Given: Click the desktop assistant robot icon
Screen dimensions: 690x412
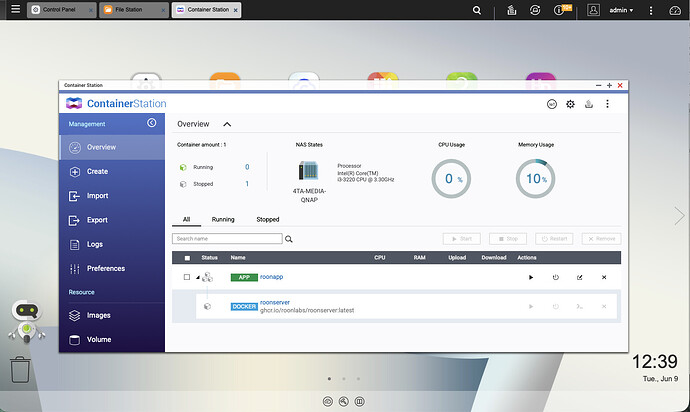Looking at the screenshot, I should [x=26, y=321].
